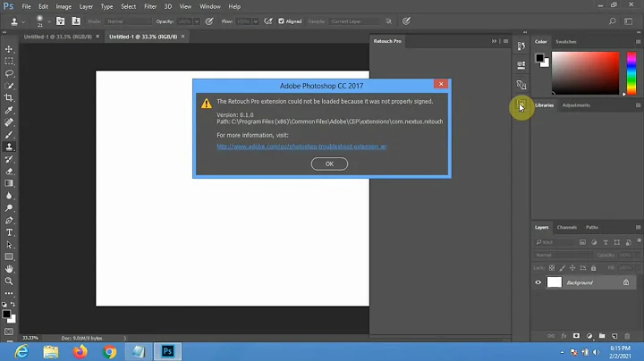
Task: Select the Hand tool
Action: (x=9, y=269)
